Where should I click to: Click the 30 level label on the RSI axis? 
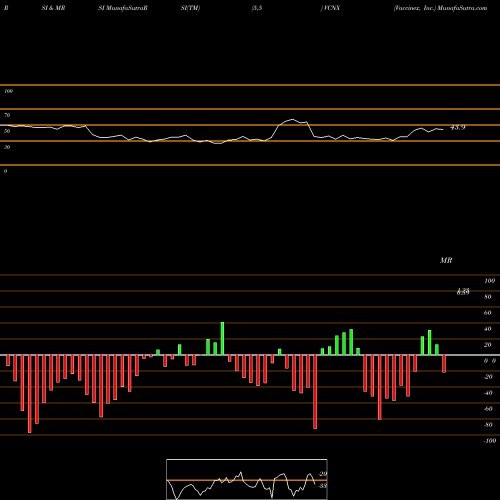coord(7,147)
